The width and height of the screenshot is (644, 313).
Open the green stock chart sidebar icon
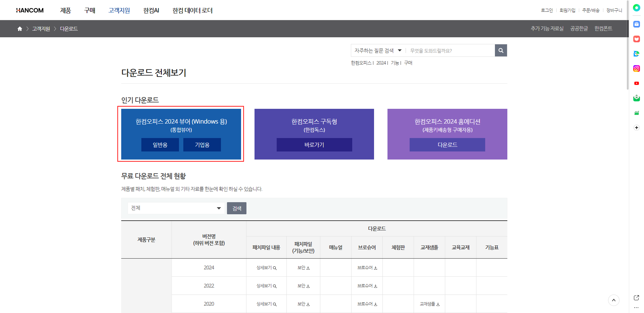(636, 113)
